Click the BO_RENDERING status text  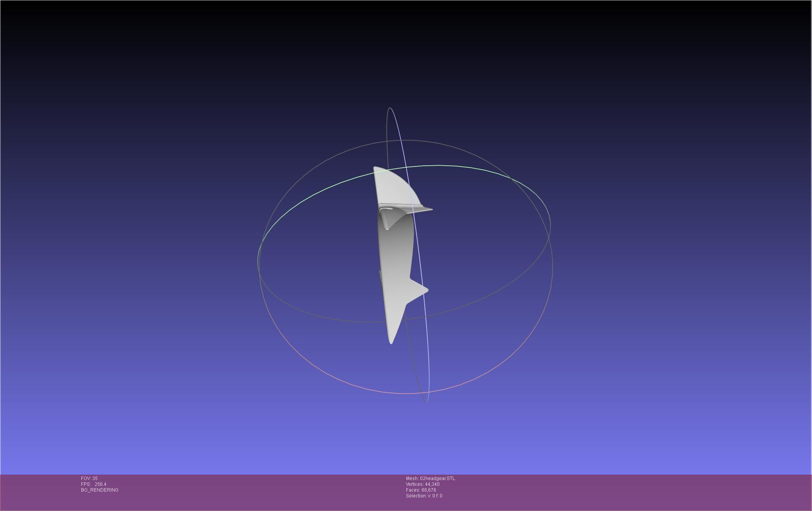pyautogui.click(x=100, y=490)
